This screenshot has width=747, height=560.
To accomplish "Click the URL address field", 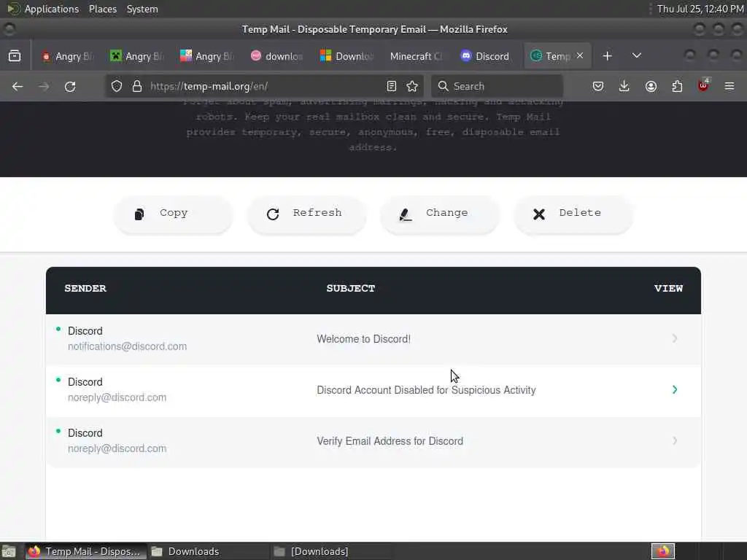I will (x=264, y=86).
